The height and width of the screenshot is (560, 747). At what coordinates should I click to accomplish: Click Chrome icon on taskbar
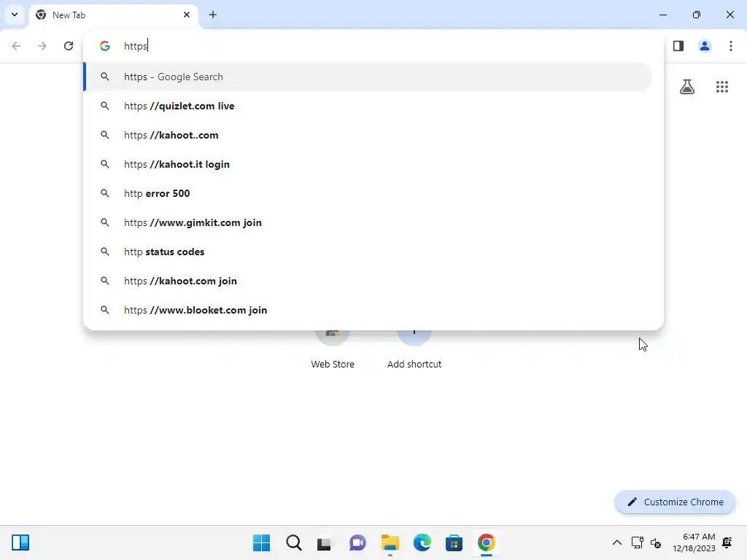pyautogui.click(x=486, y=542)
